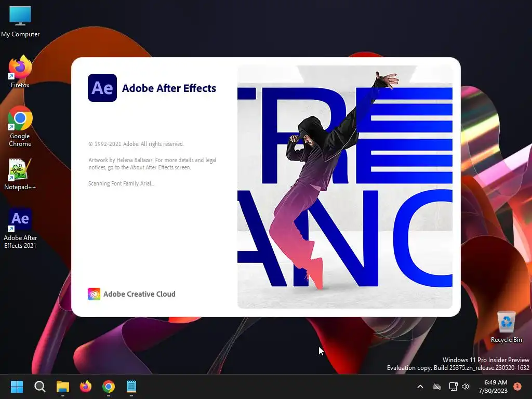
Task: Select the Notepad++ desktop shortcut
Action: pyautogui.click(x=20, y=174)
